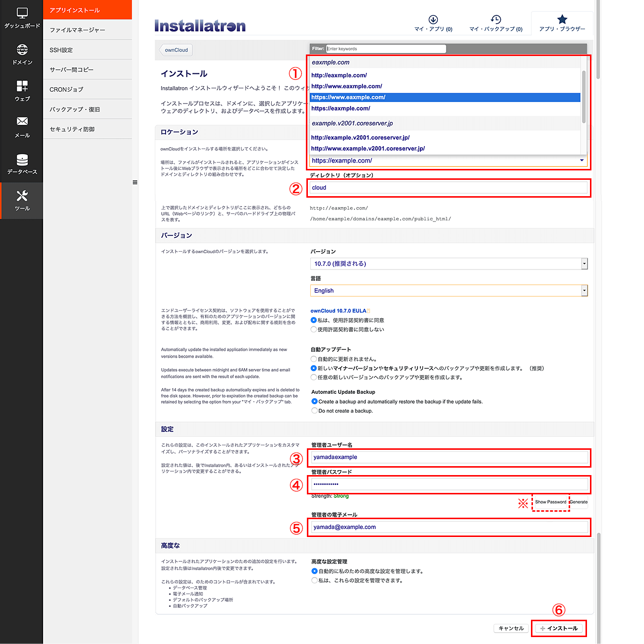Select https://eaxmple.com/ option
Image resolution: width=644 pixels, height=644 pixels.
click(x=445, y=108)
